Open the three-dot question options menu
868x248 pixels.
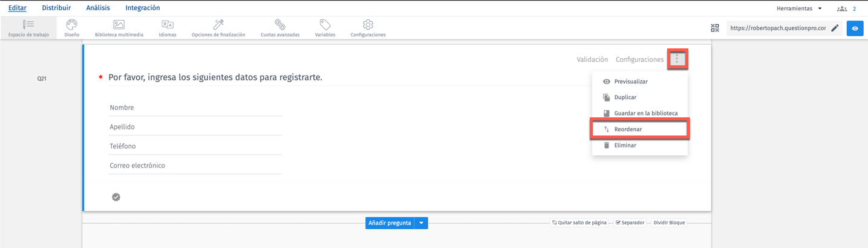tap(677, 59)
